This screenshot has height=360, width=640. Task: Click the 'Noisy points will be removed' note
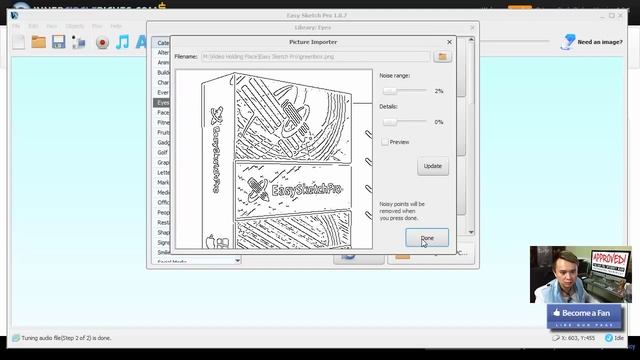click(402, 211)
